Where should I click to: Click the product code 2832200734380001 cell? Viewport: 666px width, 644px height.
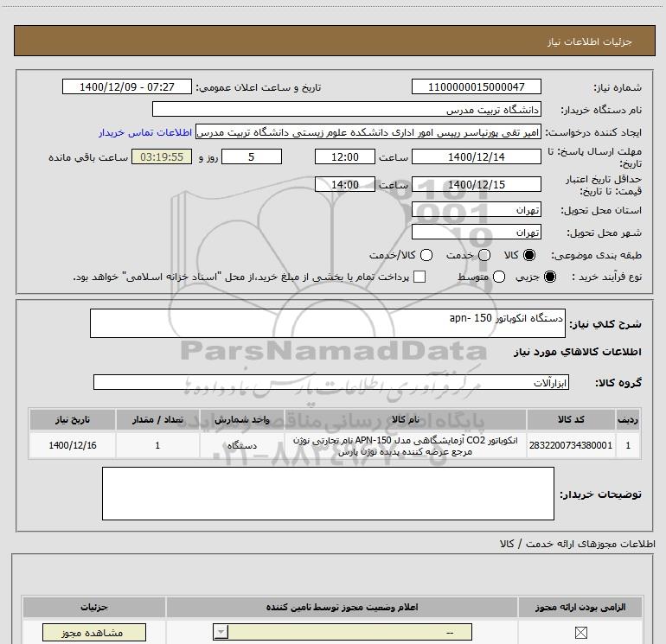coord(571,445)
